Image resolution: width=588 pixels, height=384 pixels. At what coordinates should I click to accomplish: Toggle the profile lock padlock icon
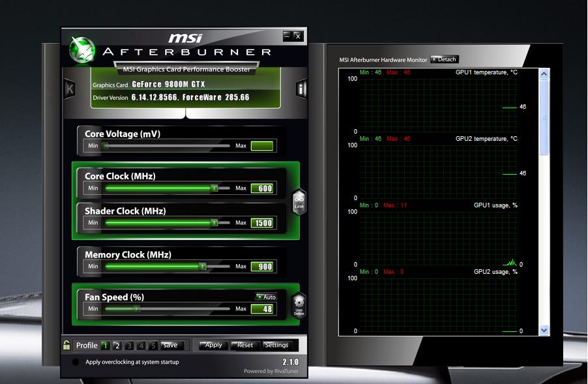tap(66, 345)
